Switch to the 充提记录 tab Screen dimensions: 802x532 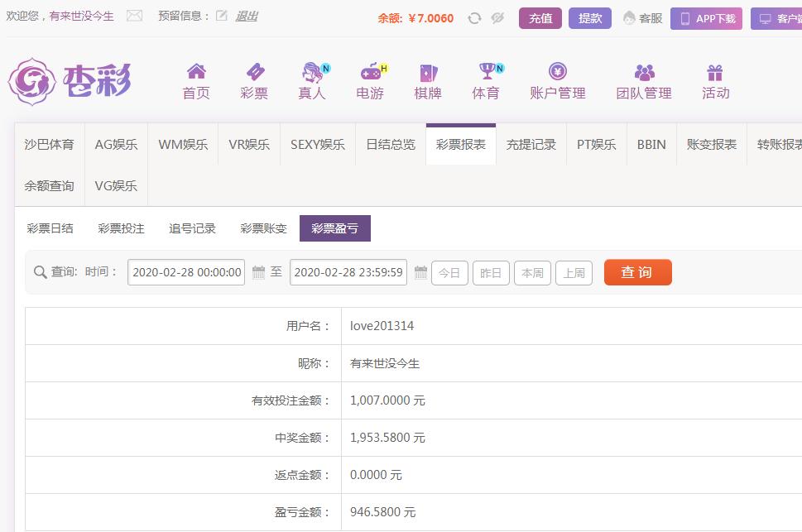(x=531, y=144)
